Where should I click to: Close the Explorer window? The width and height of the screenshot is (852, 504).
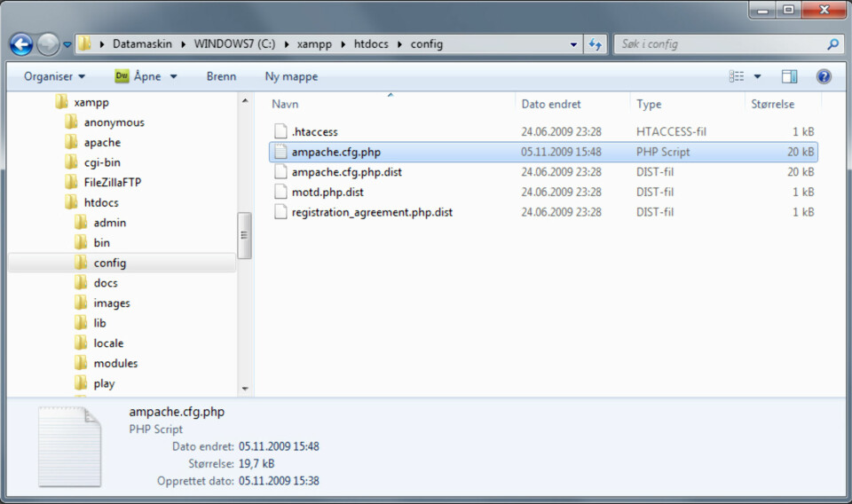tap(824, 10)
